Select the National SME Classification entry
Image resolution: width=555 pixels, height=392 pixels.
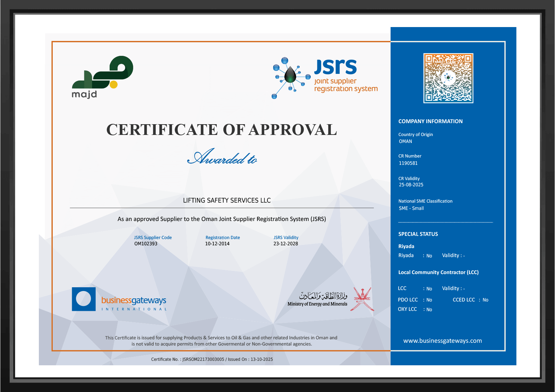tap(425, 201)
